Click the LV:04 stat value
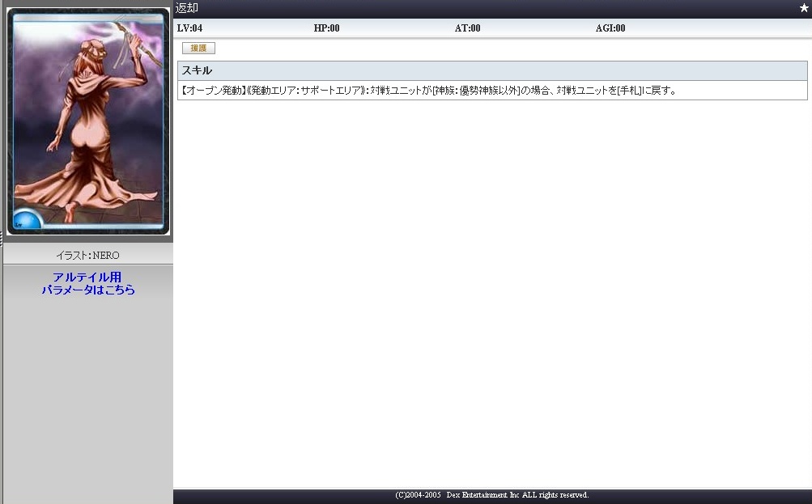The height and width of the screenshot is (504, 812). 189,28
